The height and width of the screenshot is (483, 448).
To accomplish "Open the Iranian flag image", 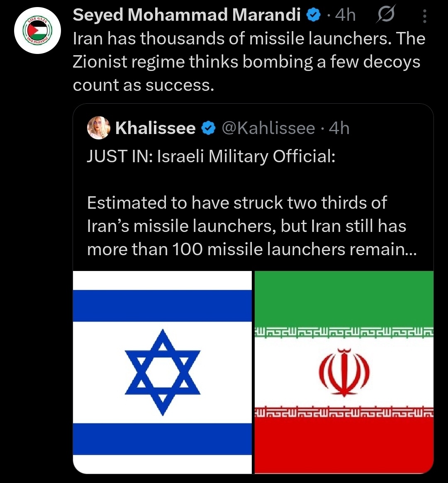I will coord(344,372).
